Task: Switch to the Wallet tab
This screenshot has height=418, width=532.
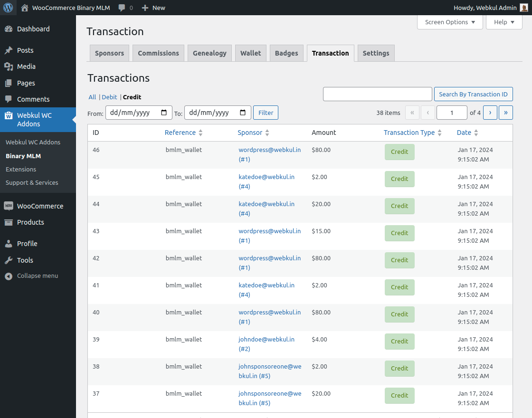Action: (250, 53)
